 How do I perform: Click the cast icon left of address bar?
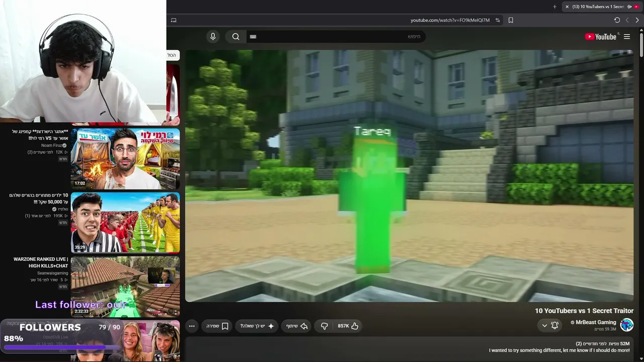click(x=174, y=20)
